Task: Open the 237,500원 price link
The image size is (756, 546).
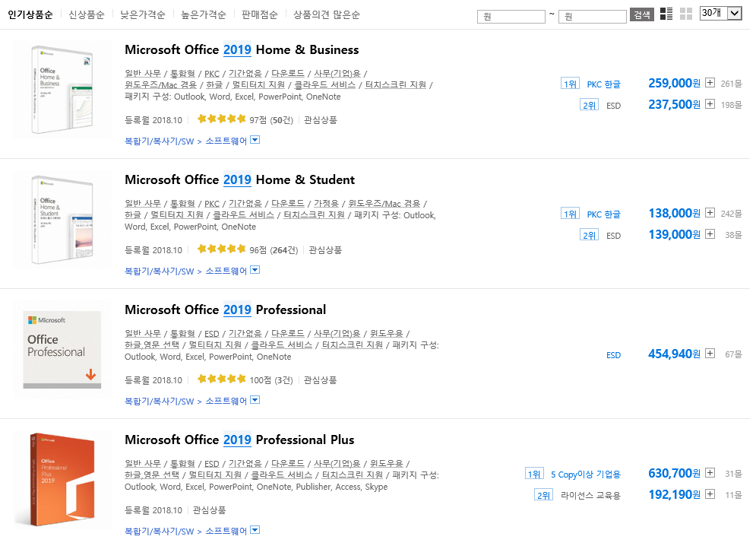Action: pos(674,104)
